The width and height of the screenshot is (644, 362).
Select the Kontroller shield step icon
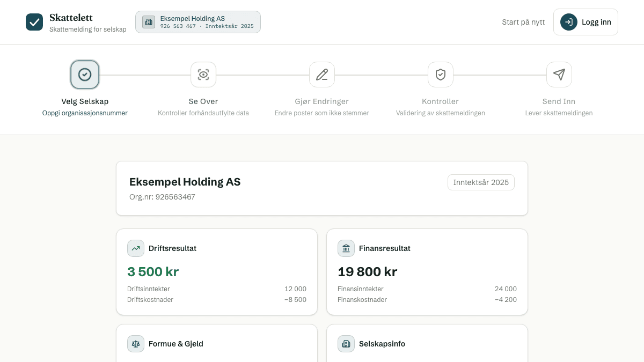[x=441, y=75]
